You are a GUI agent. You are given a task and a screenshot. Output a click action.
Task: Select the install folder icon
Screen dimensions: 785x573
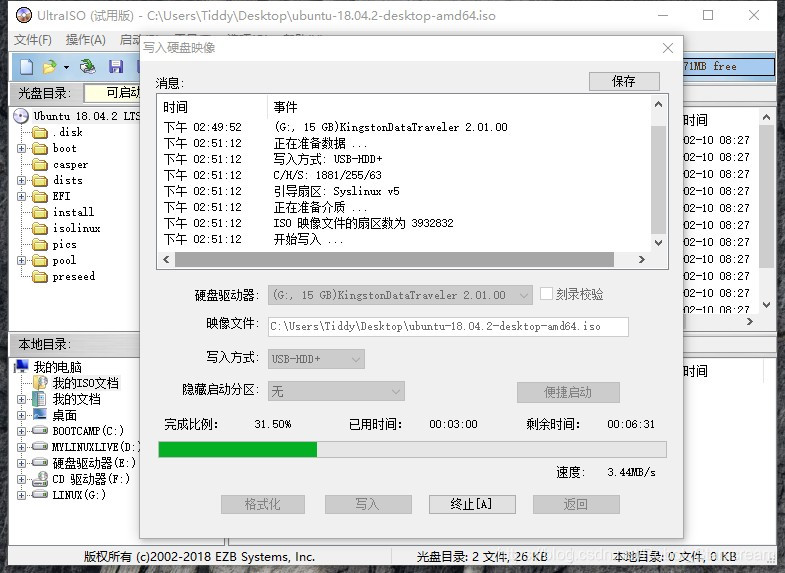pos(40,213)
